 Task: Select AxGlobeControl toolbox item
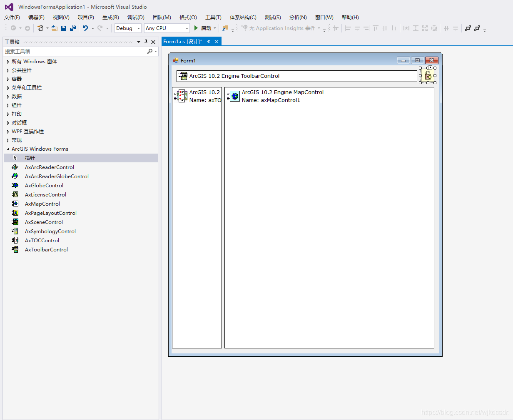[x=44, y=186]
